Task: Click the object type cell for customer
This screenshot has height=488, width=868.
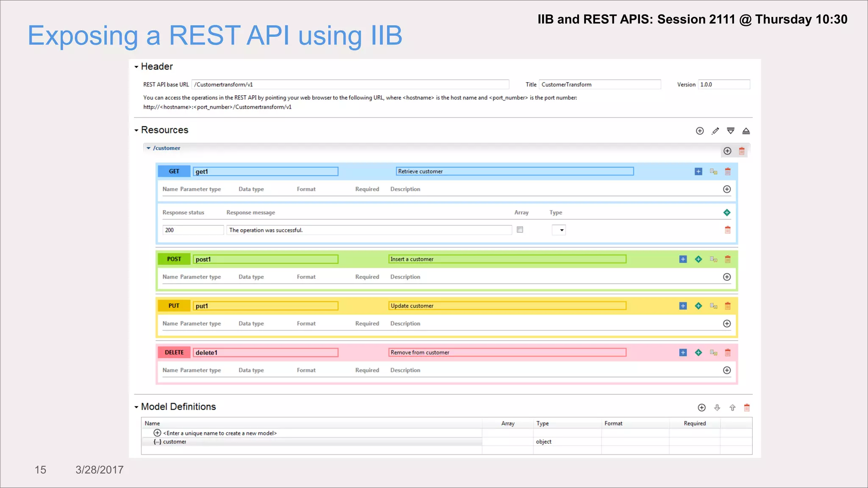Action: [x=567, y=442]
